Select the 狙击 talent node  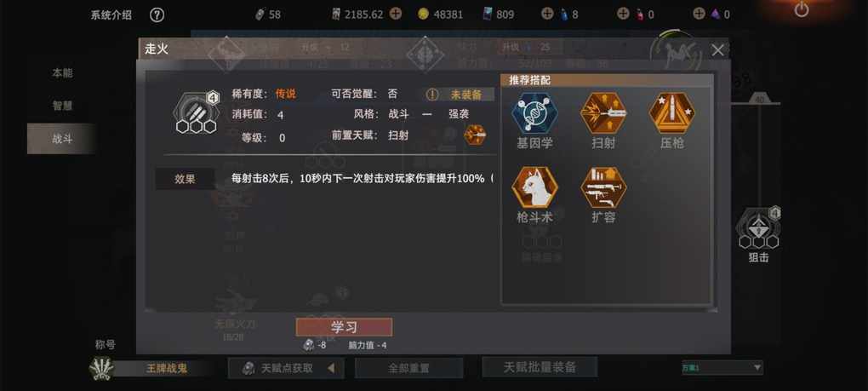758,227
